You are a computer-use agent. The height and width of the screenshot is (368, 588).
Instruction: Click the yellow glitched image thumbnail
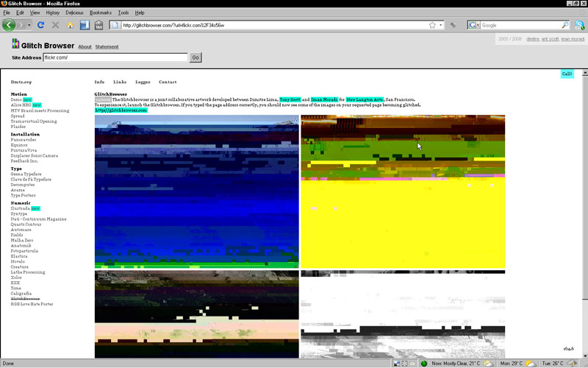[403, 191]
